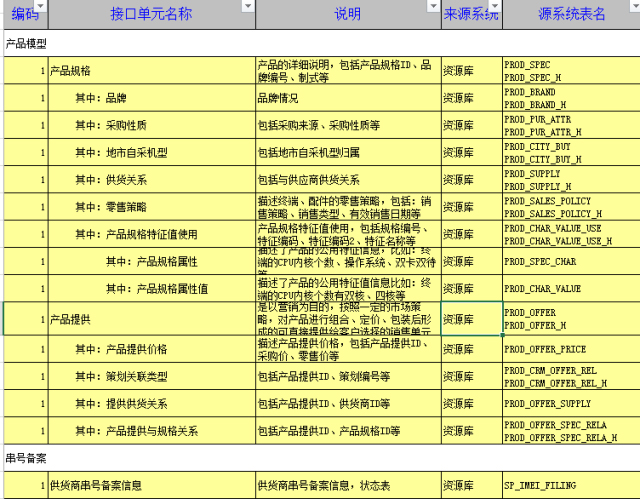This screenshot has width=640, height=499.
Task: Select 资源库 cell in the 产品规格 row
Action: pyautogui.click(x=472, y=71)
